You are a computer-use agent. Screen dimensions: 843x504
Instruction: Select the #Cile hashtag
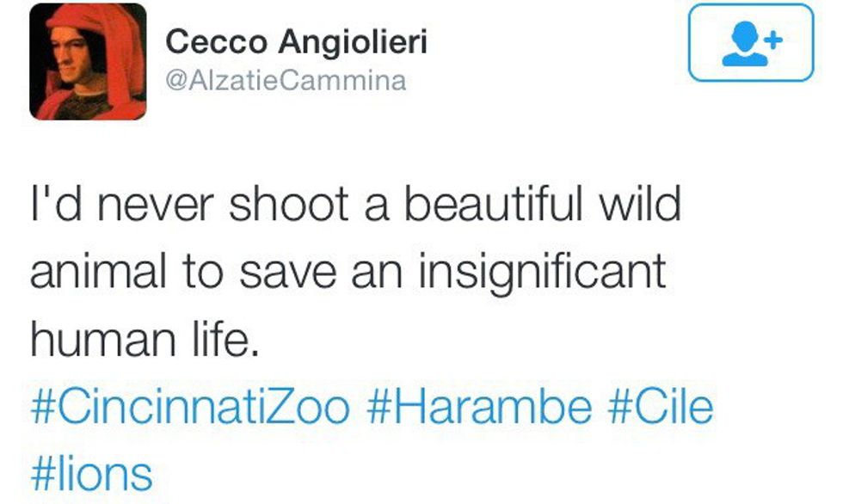tap(661, 407)
